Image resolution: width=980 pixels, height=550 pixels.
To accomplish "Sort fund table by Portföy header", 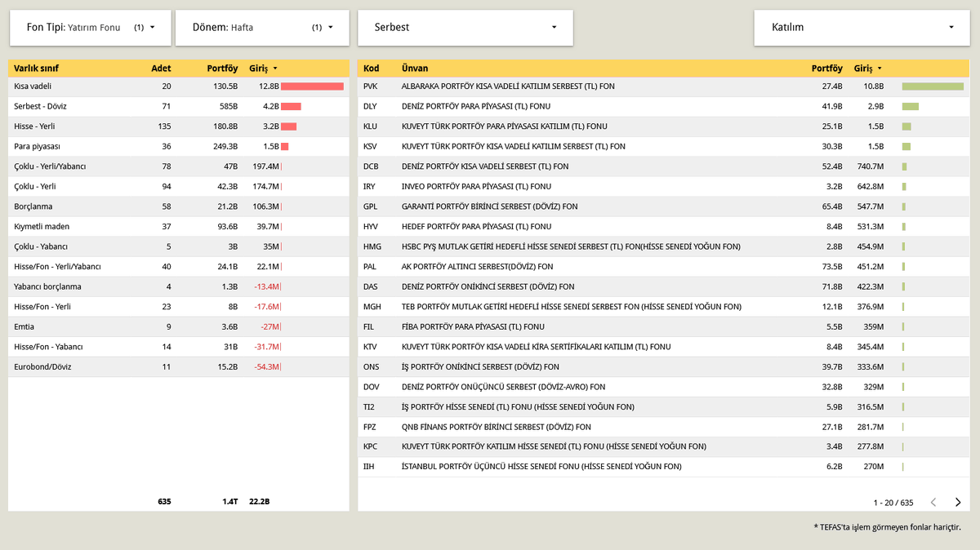I will coord(827,69).
